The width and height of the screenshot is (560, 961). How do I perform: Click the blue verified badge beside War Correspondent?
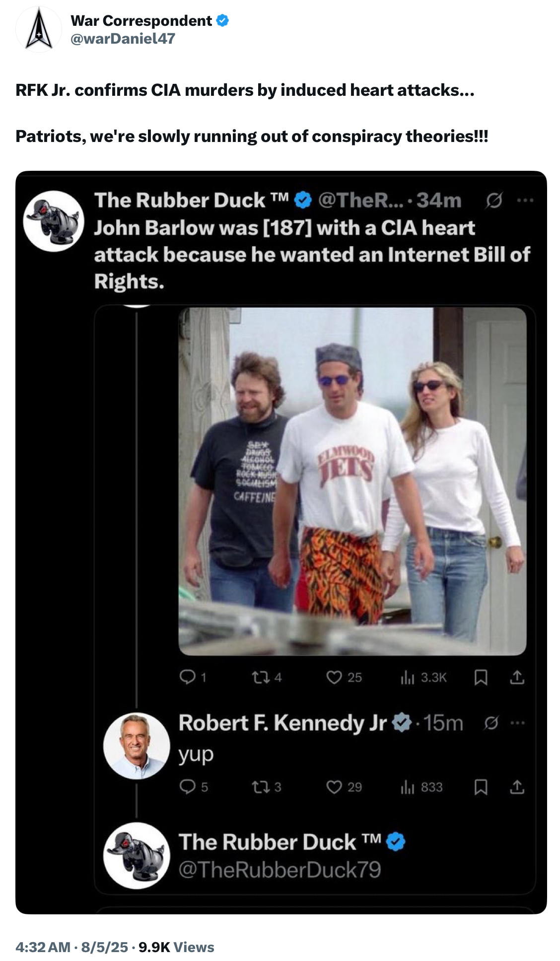(222, 20)
